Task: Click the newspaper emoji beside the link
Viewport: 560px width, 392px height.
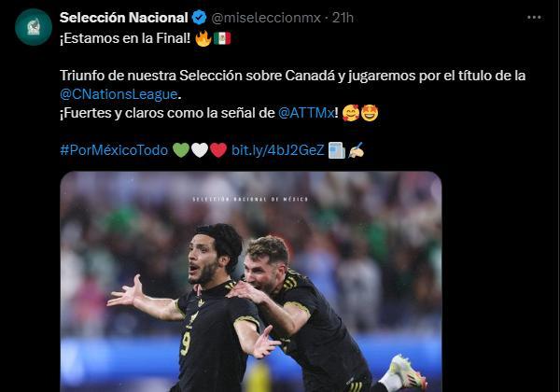Action: point(337,150)
